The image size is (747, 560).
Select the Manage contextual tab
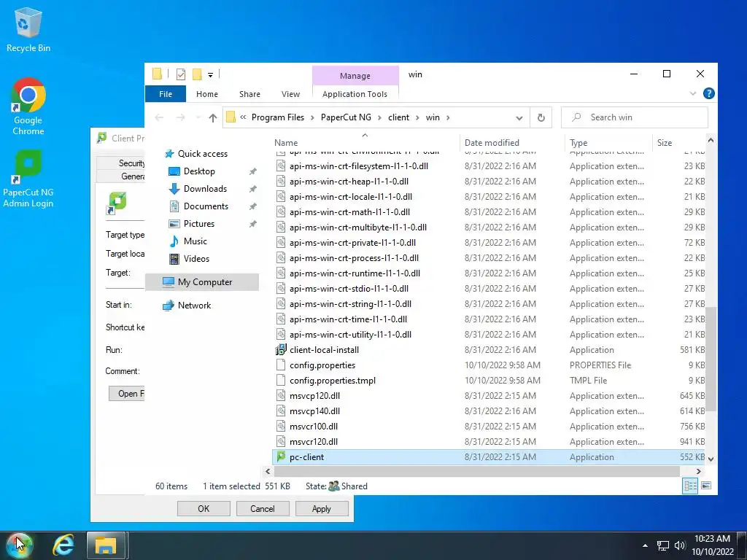pos(355,76)
